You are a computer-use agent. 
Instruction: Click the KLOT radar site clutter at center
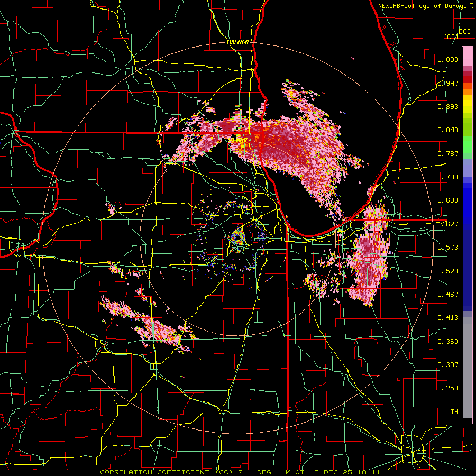pyautogui.click(x=239, y=236)
